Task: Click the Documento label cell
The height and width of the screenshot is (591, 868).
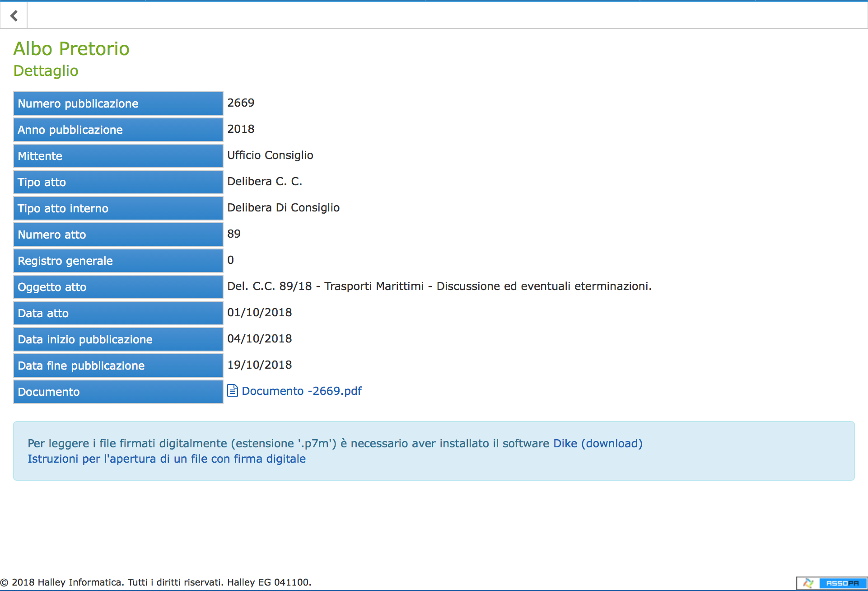Action: (118, 392)
